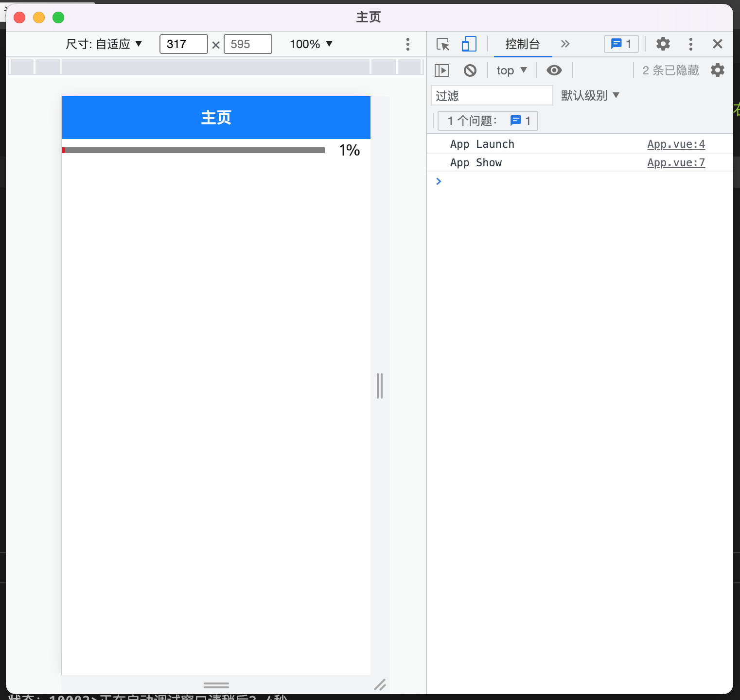Open DevTools settings gear

pyautogui.click(x=663, y=44)
